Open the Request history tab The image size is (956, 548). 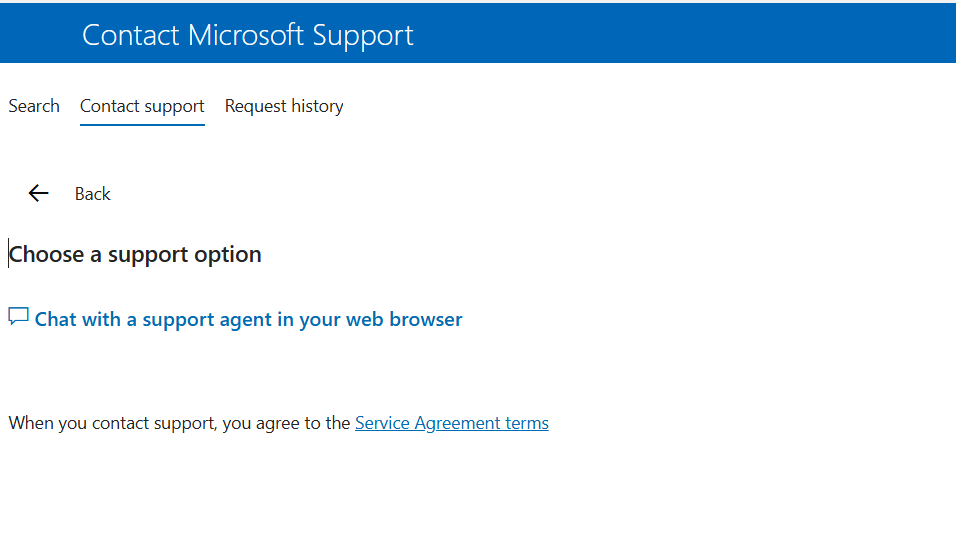click(284, 106)
